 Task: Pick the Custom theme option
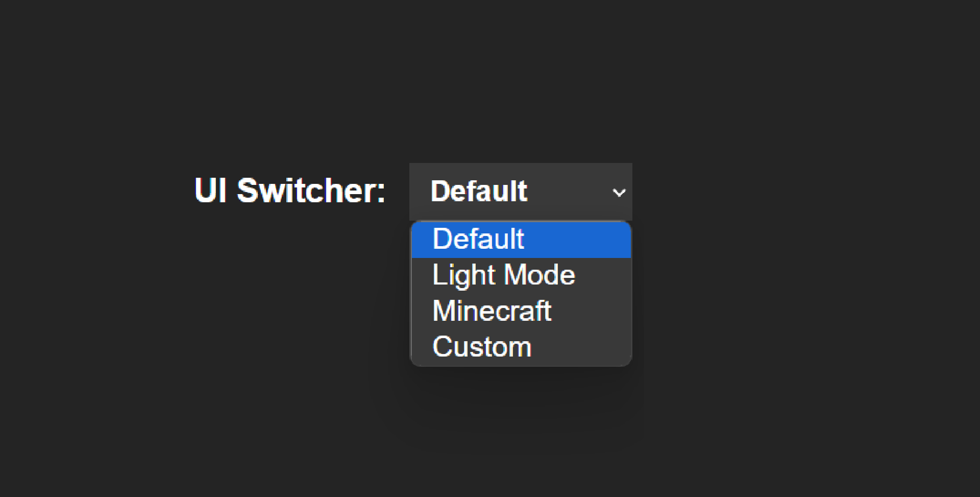tap(482, 347)
